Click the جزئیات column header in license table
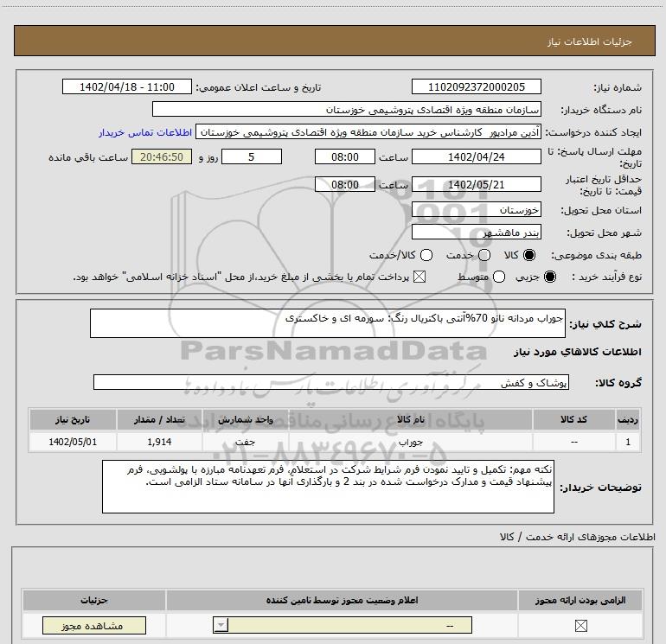The height and width of the screenshot is (644, 666). click(94, 600)
